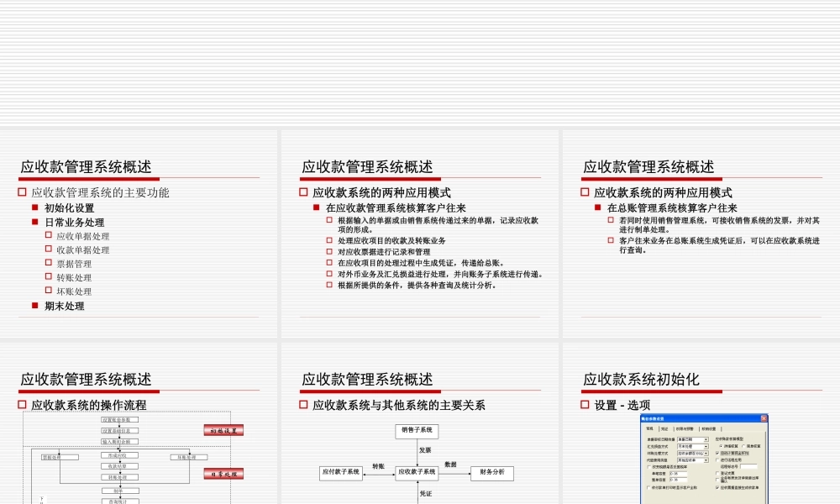Select the 常规 tab in the dialog

pos(649,428)
